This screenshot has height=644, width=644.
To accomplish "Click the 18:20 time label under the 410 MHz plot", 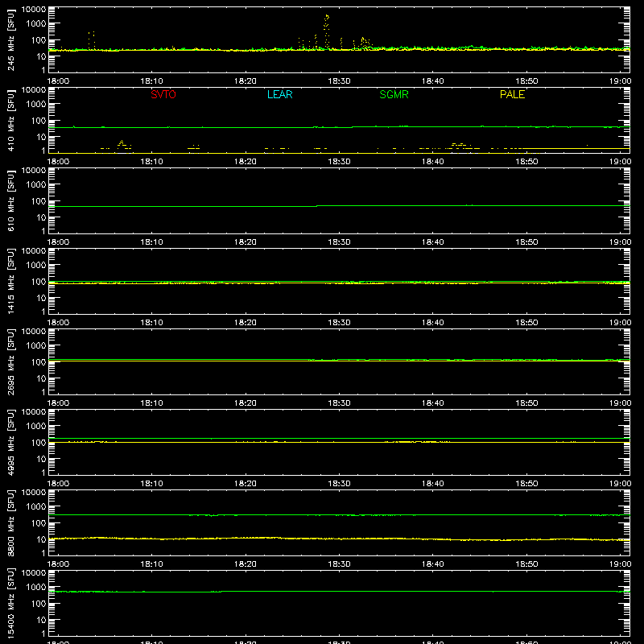I will point(246,162).
